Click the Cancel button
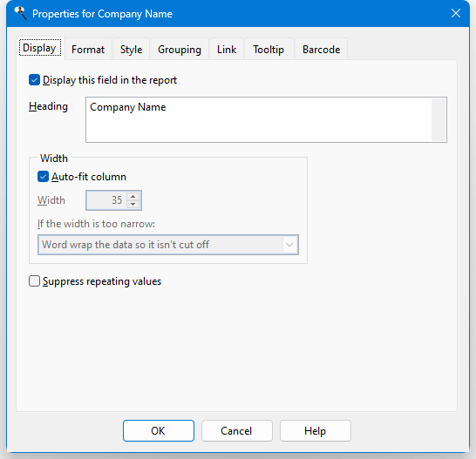 click(x=237, y=430)
